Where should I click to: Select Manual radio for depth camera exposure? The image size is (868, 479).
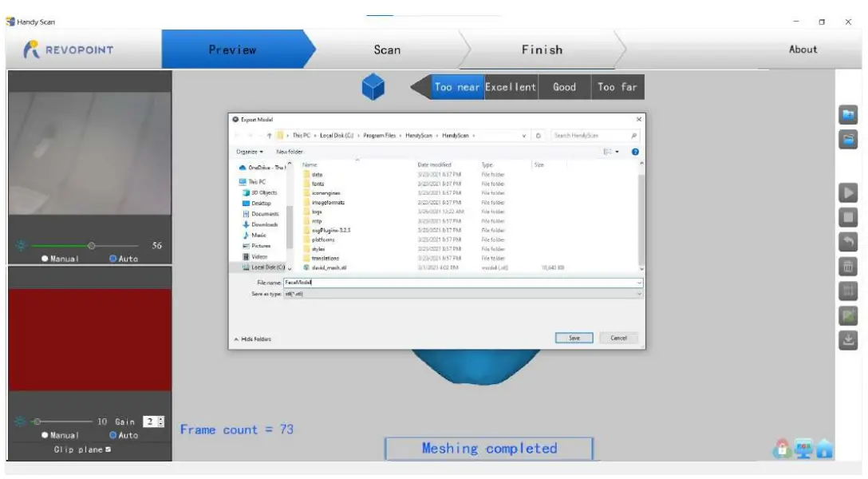coord(45,435)
